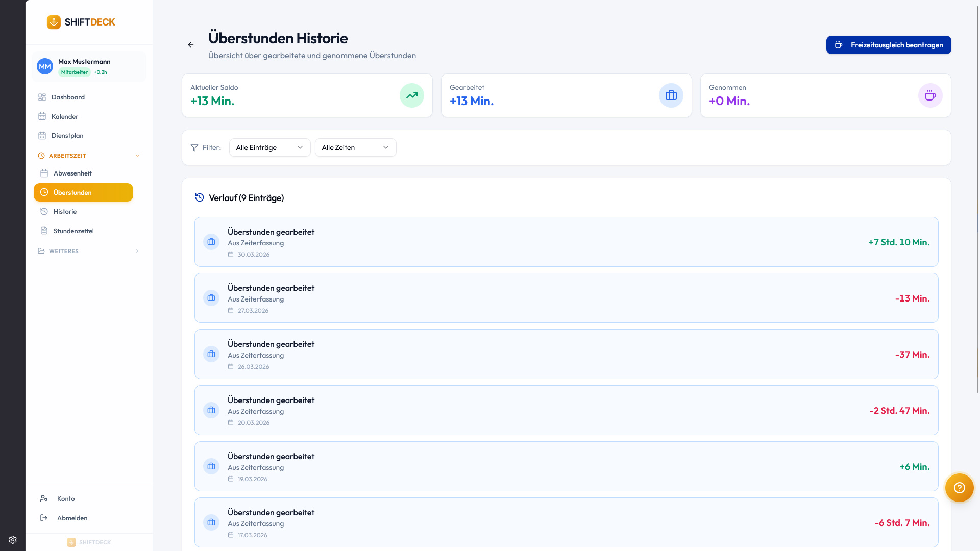Open the Alle Zeiten filter dropdown
The height and width of the screenshot is (551, 980).
pos(355,147)
